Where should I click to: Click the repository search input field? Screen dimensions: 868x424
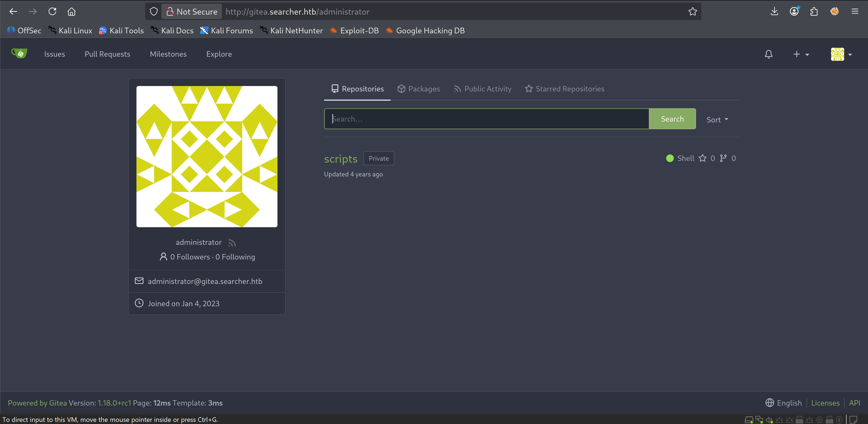coord(487,119)
